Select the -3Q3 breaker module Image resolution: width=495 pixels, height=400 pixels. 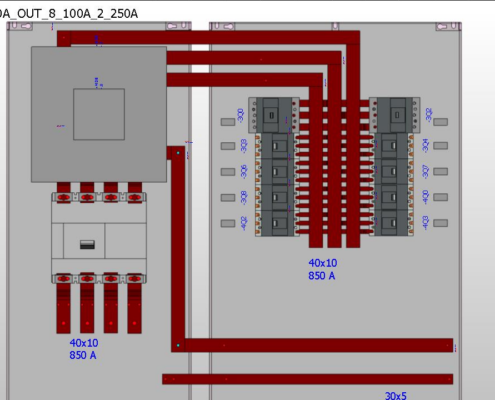(275, 146)
